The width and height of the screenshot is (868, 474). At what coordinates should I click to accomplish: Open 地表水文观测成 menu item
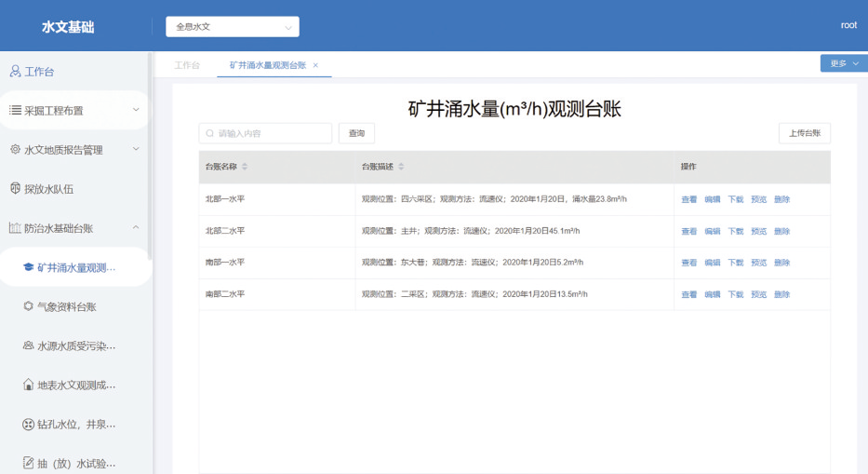76,386
